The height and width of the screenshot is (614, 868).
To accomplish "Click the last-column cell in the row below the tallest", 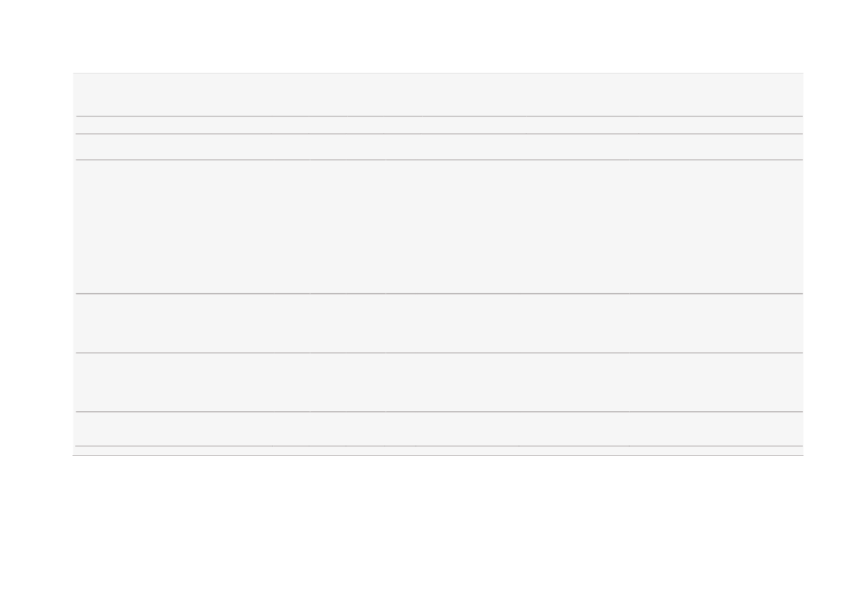I will 716,323.
